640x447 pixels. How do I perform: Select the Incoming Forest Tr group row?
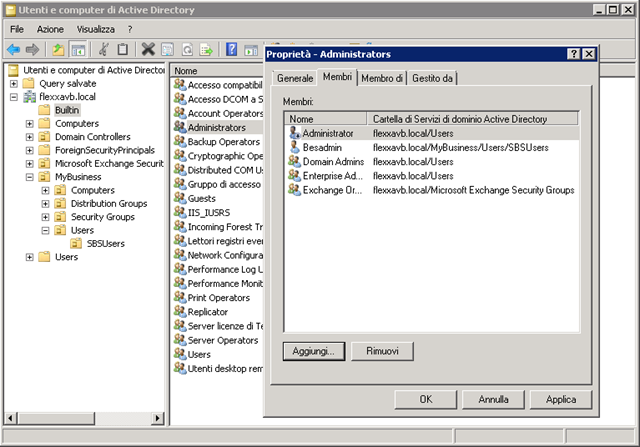218,227
